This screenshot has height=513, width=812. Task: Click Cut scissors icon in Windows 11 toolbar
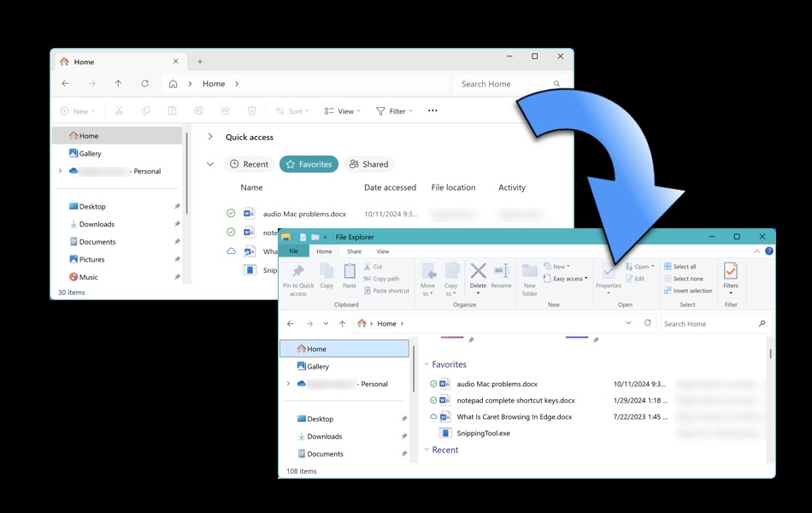click(x=119, y=111)
